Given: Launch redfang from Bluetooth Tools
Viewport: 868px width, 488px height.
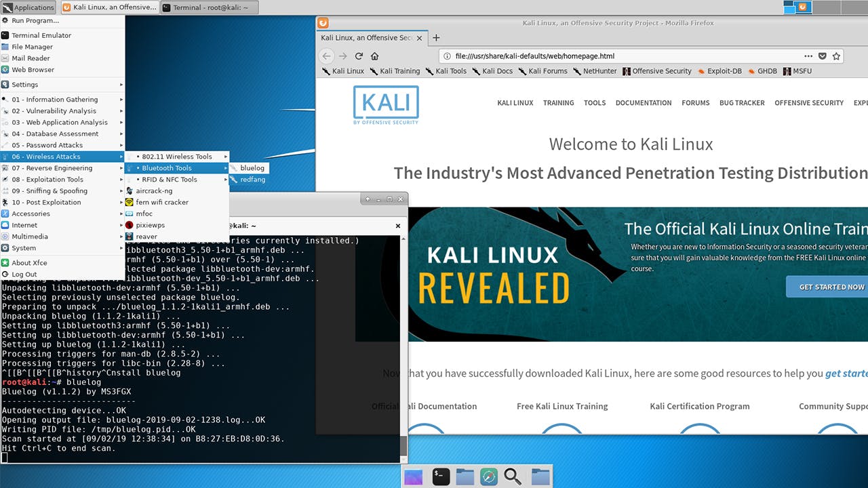Looking at the screenshot, I should click(249, 180).
